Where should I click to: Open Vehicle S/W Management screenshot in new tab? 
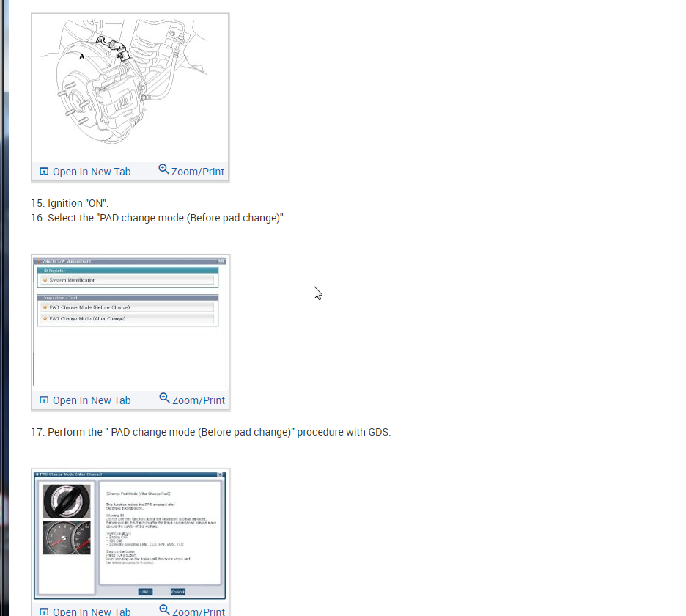[x=92, y=400]
